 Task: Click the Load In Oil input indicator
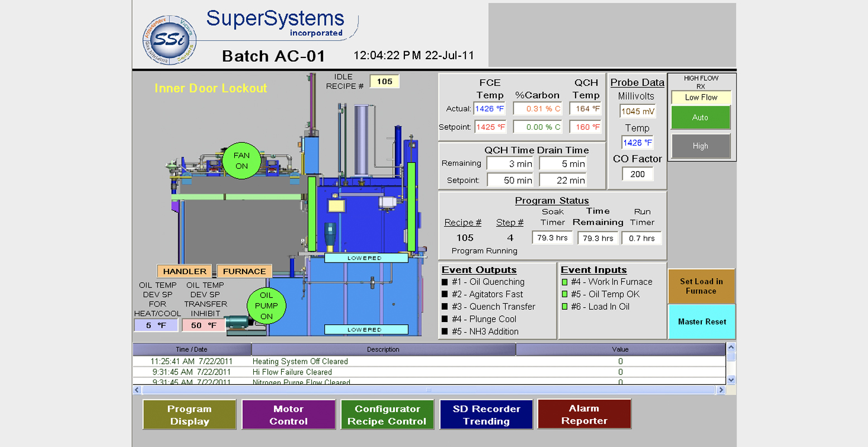click(x=565, y=307)
